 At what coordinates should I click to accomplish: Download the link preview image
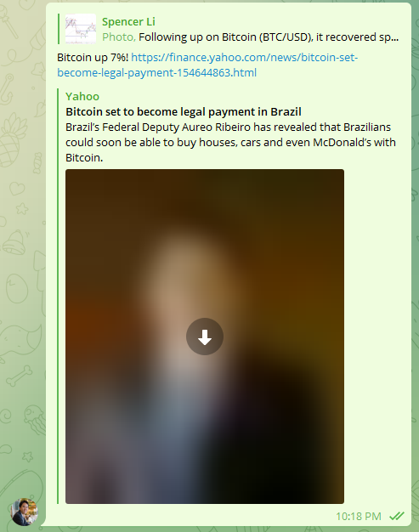pyautogui.click(x=205, y=337)
